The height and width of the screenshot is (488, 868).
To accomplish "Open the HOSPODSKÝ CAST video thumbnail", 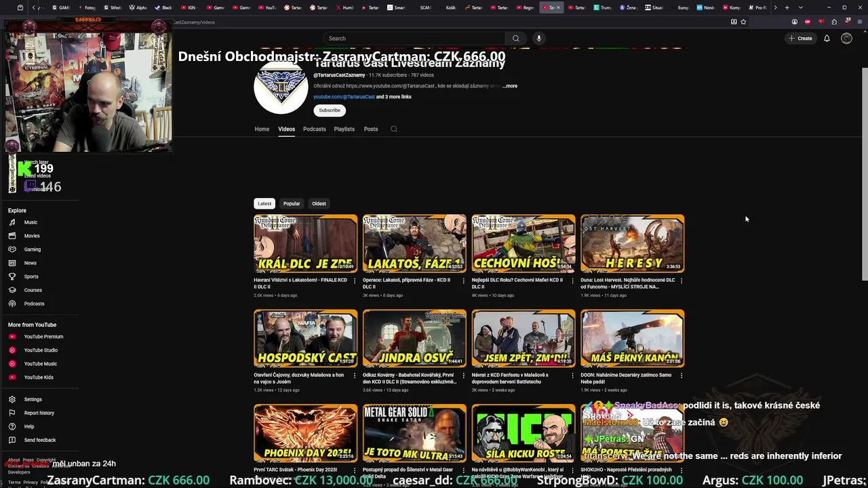I will tap(305, 338).
